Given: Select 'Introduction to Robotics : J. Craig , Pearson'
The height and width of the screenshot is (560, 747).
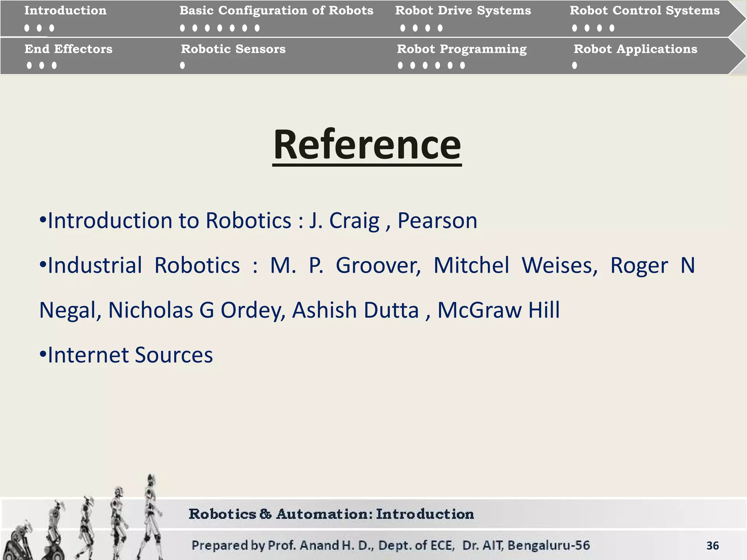Looking at the screenshot, I should (258, 221).
